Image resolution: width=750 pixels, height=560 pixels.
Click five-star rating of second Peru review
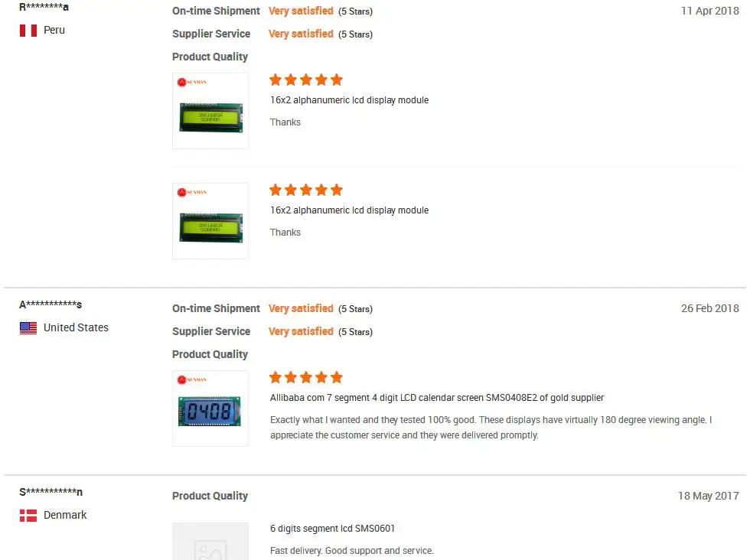(x=306, y=190)
